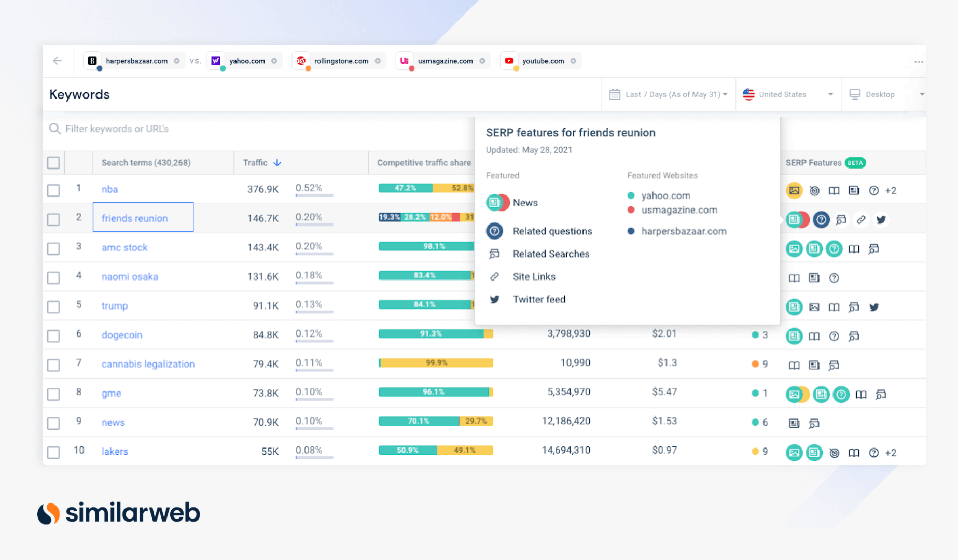
Task: Click the Related Searches icon in popup
Action: [494, 254]
